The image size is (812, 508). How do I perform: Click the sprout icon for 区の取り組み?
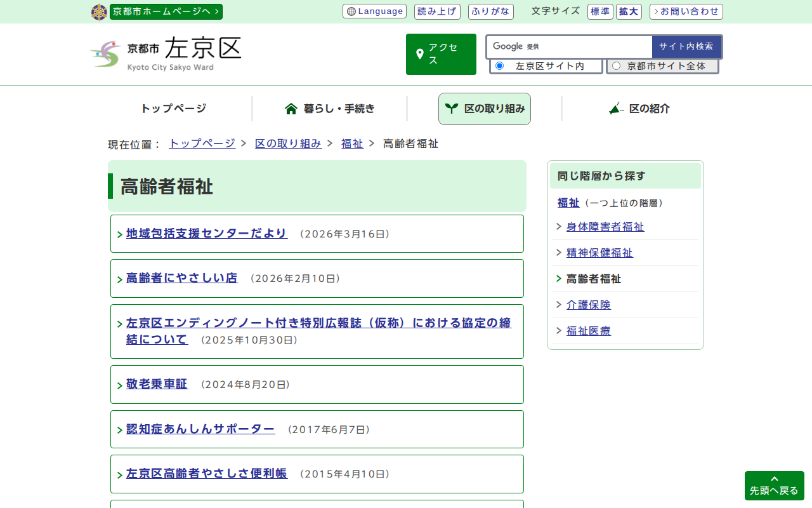(x=452, y=109)
